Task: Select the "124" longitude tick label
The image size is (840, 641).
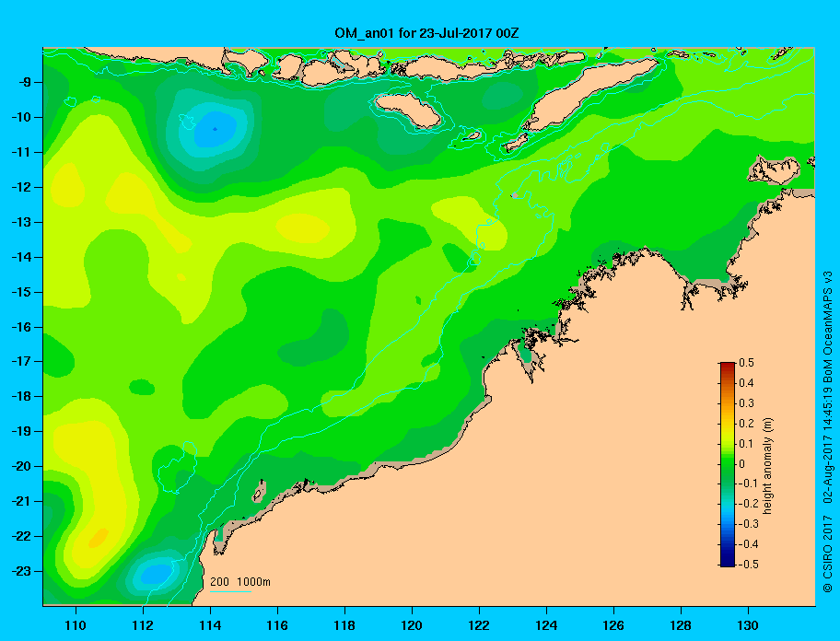Action: (546, 625)
